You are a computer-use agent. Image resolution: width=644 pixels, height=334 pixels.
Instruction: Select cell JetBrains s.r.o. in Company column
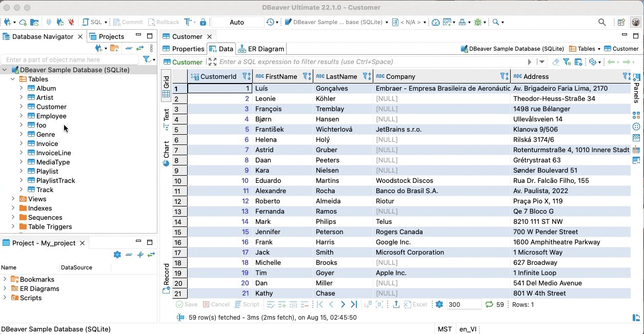pyautogui.click(x=441, y=129)
